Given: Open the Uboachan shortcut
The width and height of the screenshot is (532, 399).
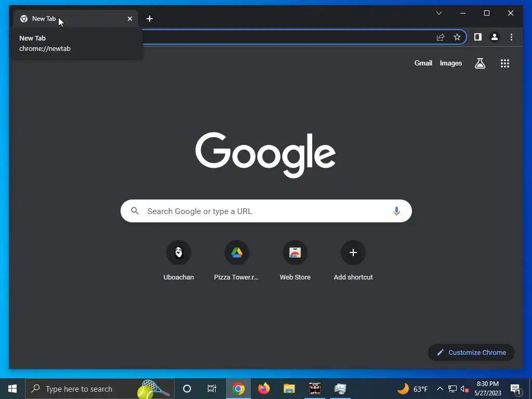Looking at the screenshot, I should click(179, 261).
